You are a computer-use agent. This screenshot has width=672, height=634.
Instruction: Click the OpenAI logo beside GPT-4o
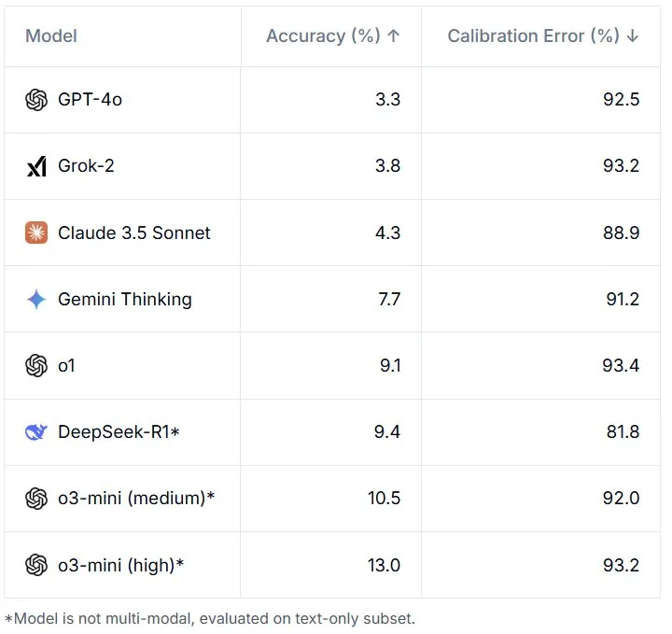pyautogui.click(x=36, y=100)
